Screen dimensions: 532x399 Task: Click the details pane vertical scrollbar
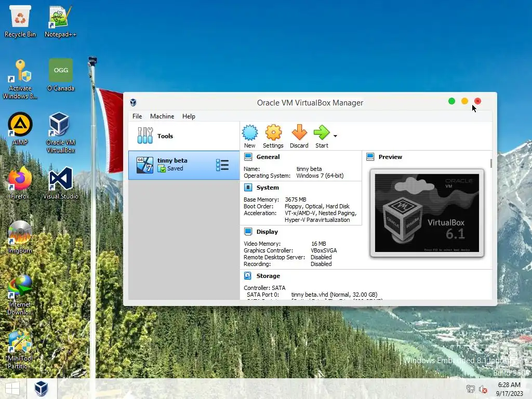[x=491, y=163]
